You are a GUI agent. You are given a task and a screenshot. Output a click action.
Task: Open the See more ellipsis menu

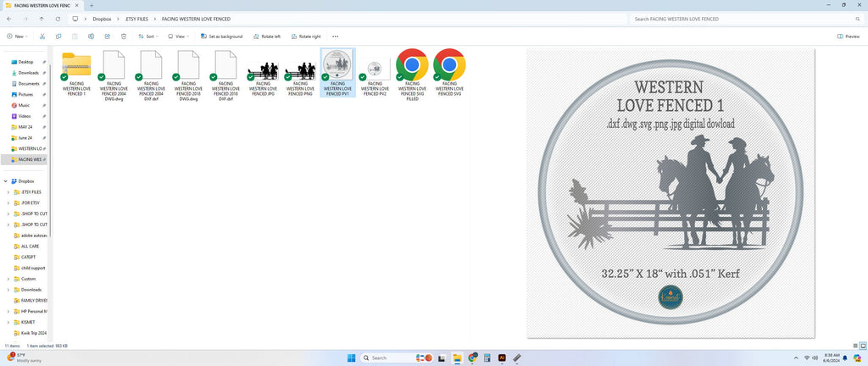click(335, 36)
